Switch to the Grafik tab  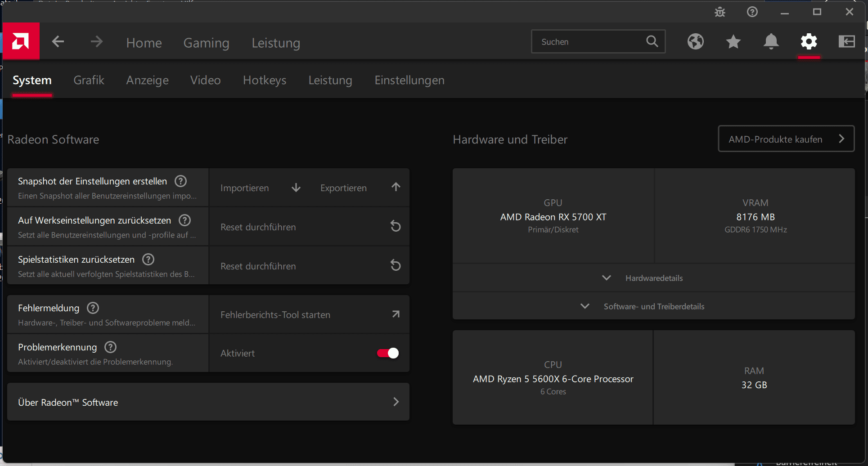89,80
